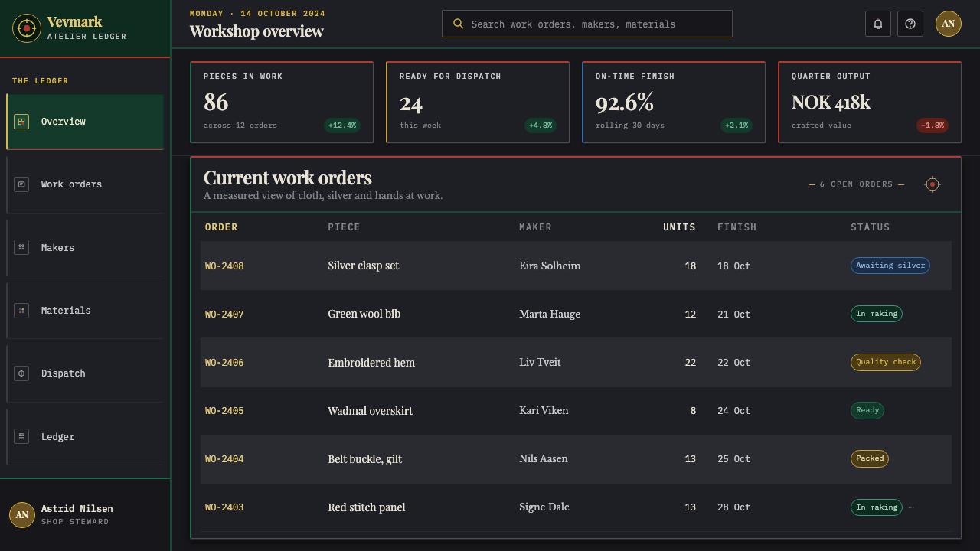
Task: Click the Materials sidebar icon
Action: point(21,310)
